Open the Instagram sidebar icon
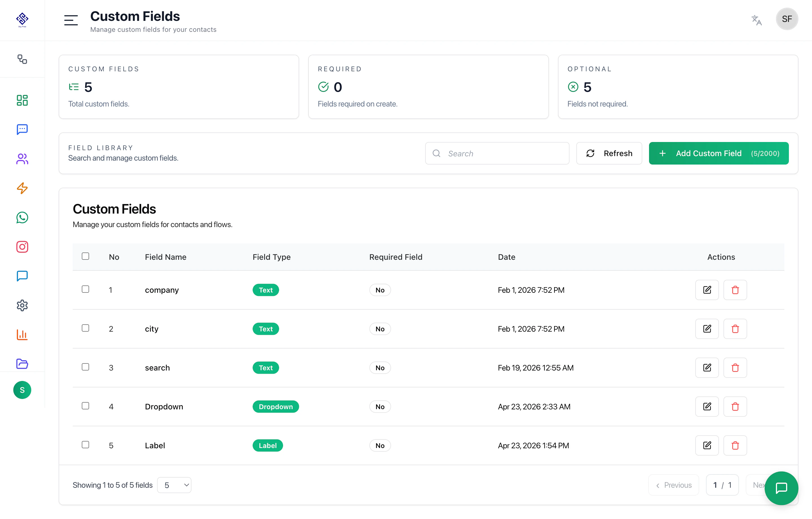 pos(22,247)
